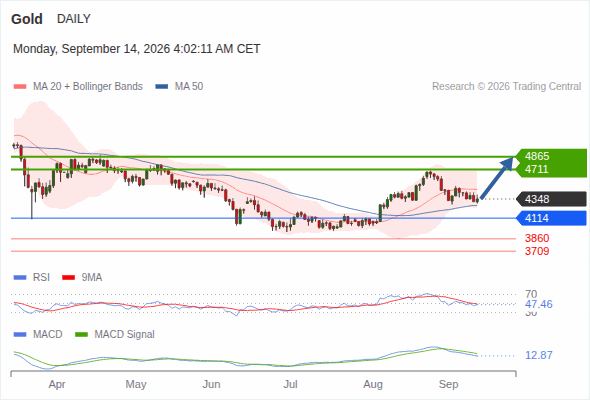Click the MA 20 + Bollinger Bands legend swatch
Viewport: 590px width, 400px height.
[20, 87]
